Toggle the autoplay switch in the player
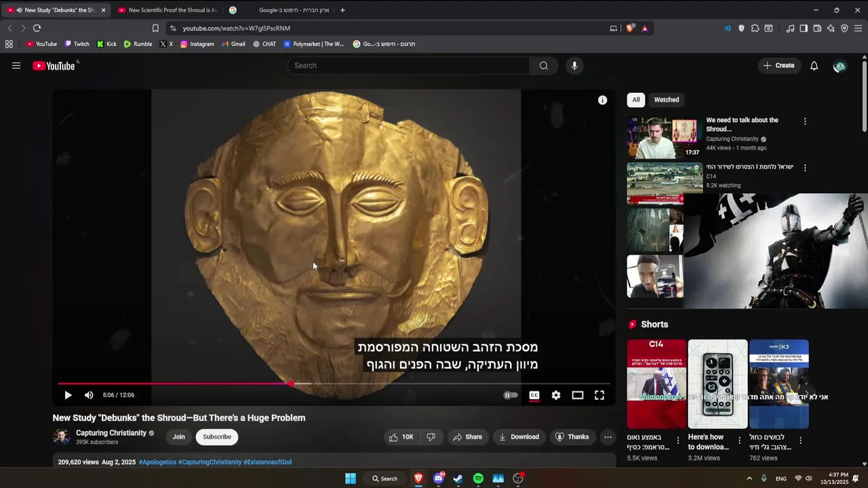This screenshot has height=488, width=868. [511, 395]
